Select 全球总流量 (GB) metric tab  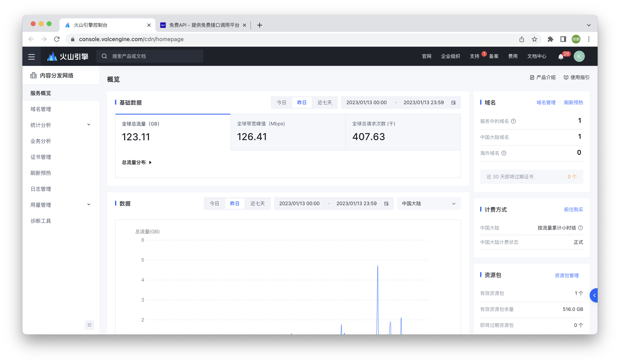click(173, 132)
